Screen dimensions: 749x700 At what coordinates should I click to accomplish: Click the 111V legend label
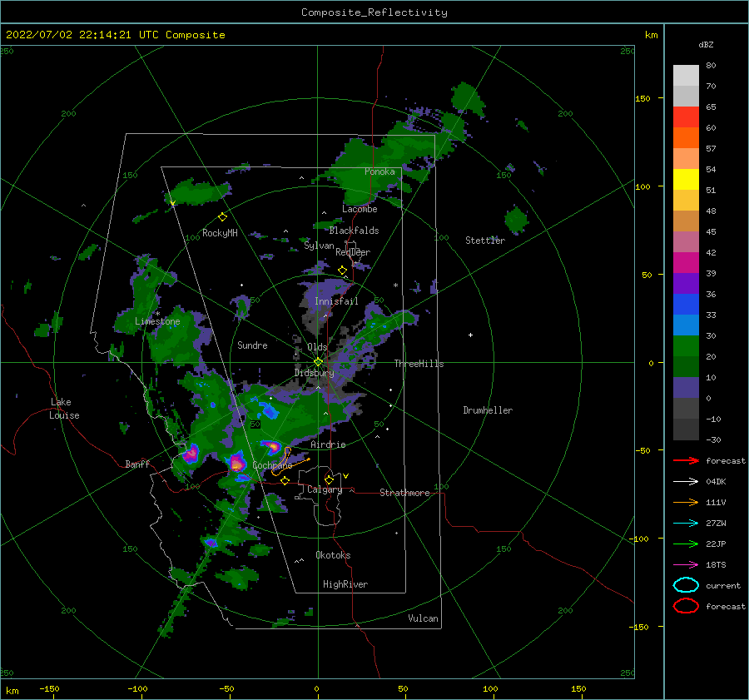pyautogui.click(x=716, y=502)
